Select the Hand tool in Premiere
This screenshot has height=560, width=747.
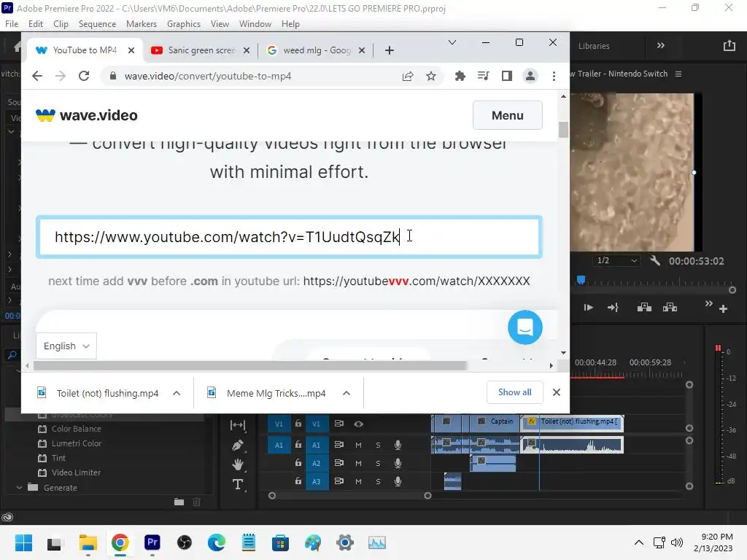[x=237, y=464]
